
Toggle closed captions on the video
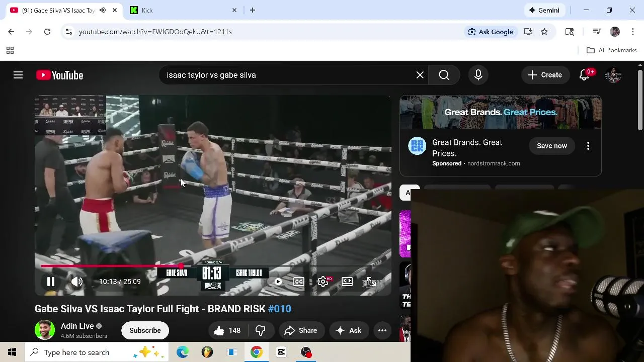(x=299, y=282)
